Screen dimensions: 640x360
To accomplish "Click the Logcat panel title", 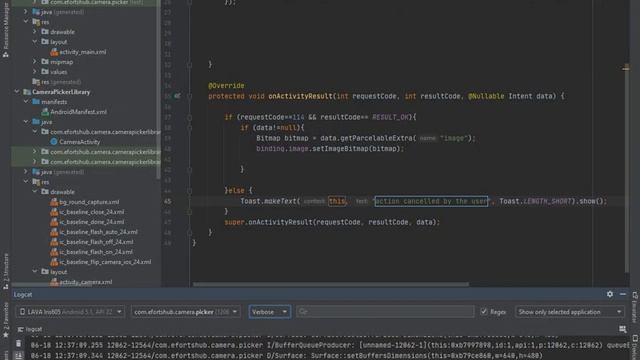I will click(23, 294).
